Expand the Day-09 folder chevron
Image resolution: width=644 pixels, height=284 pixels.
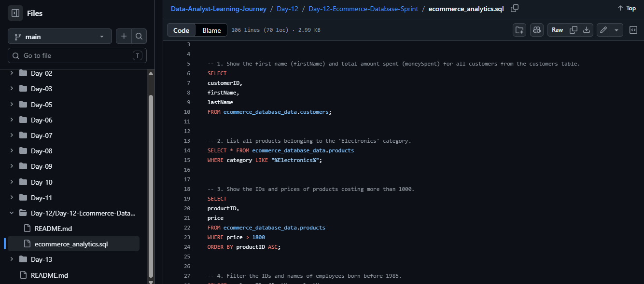click(12, 166)
